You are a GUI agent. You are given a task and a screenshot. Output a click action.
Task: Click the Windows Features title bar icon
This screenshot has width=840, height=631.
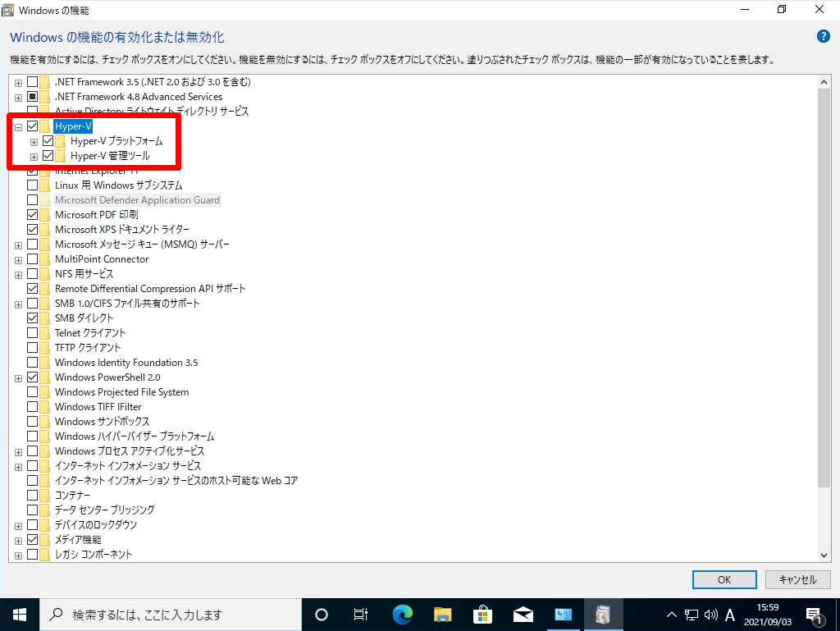pos(7,10)
